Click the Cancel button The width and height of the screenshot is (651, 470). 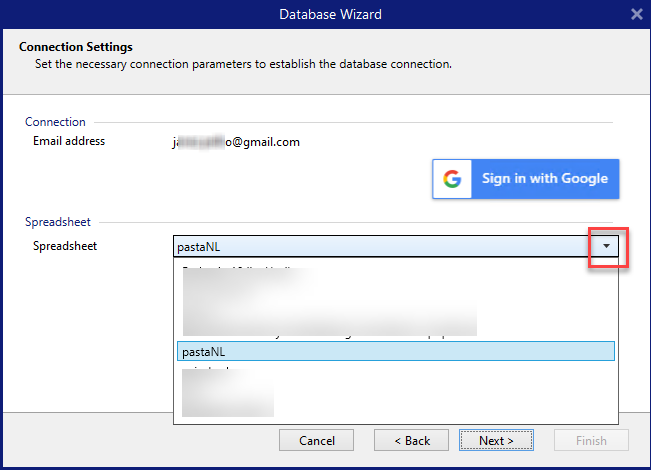(316, 440)
